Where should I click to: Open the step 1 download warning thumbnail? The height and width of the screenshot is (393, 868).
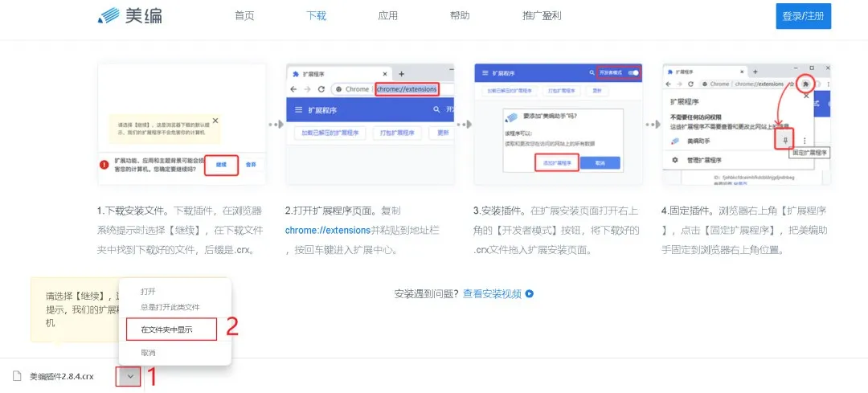pos(182,124)
